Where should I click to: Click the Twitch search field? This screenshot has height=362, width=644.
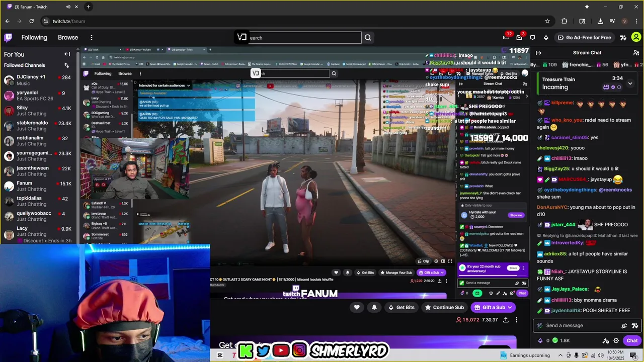click(x=304, y=38)
